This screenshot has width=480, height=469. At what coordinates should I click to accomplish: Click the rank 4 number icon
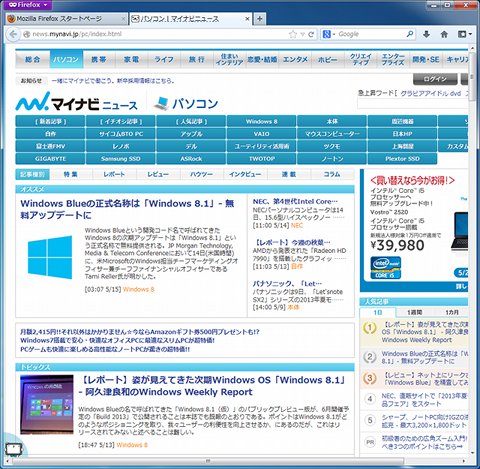pyautogui.click(x=370, y=399)
